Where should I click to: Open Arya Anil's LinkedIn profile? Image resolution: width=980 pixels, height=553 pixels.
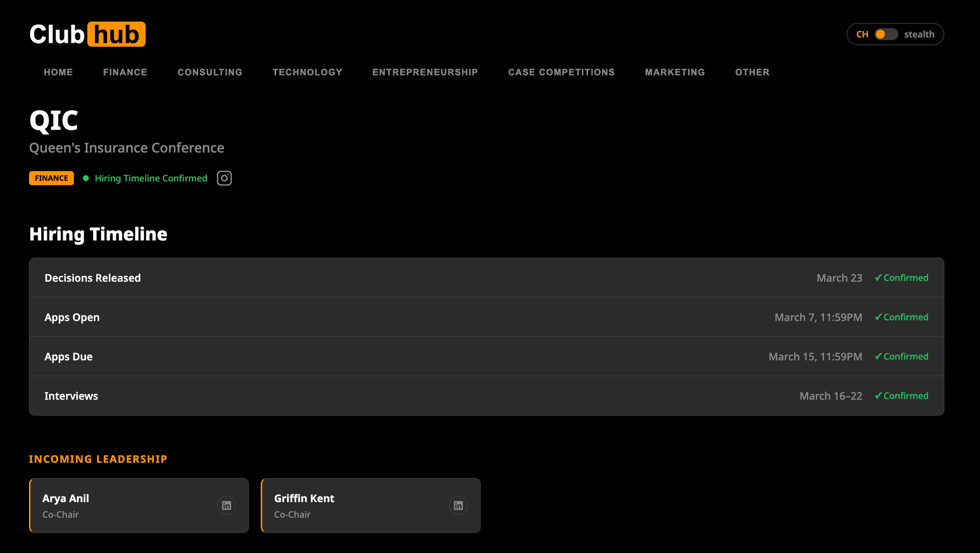[226, 505]
